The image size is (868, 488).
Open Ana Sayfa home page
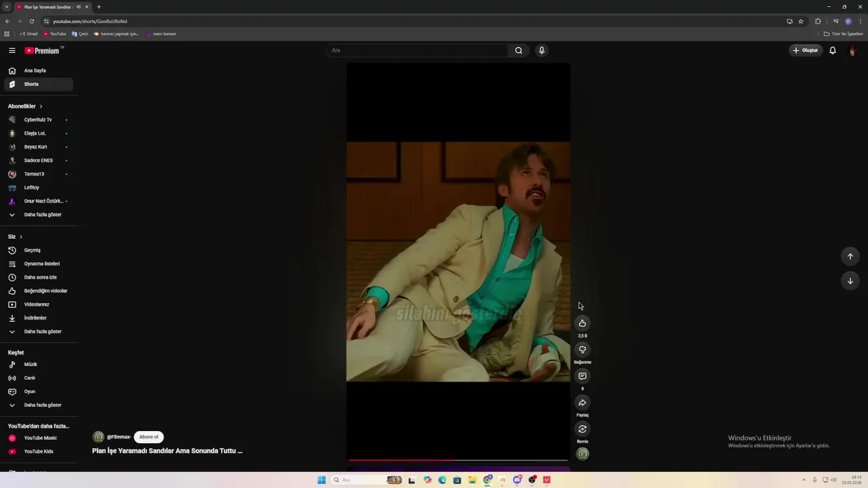click(x=39, y=70)
